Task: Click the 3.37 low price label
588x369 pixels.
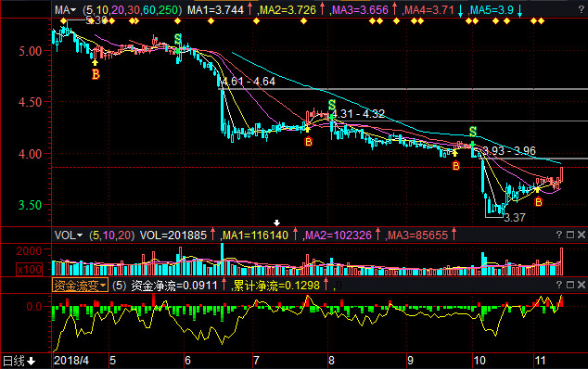Action: [515, 218]
